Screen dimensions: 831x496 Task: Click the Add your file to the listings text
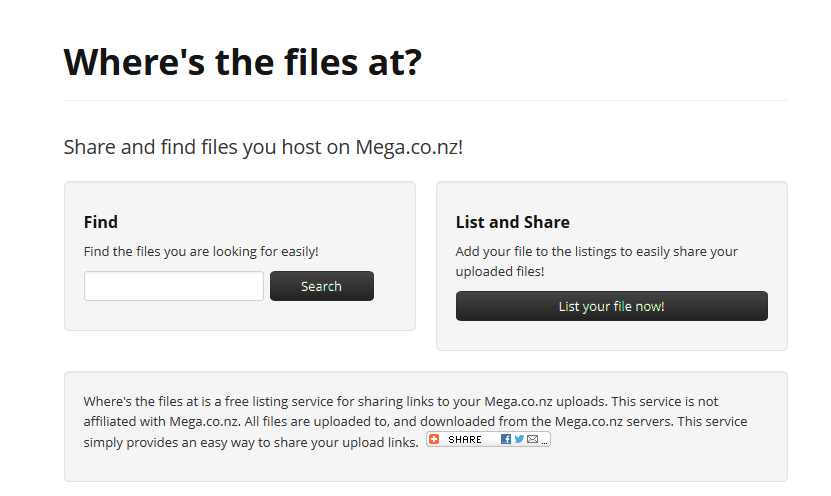(596, 261)
